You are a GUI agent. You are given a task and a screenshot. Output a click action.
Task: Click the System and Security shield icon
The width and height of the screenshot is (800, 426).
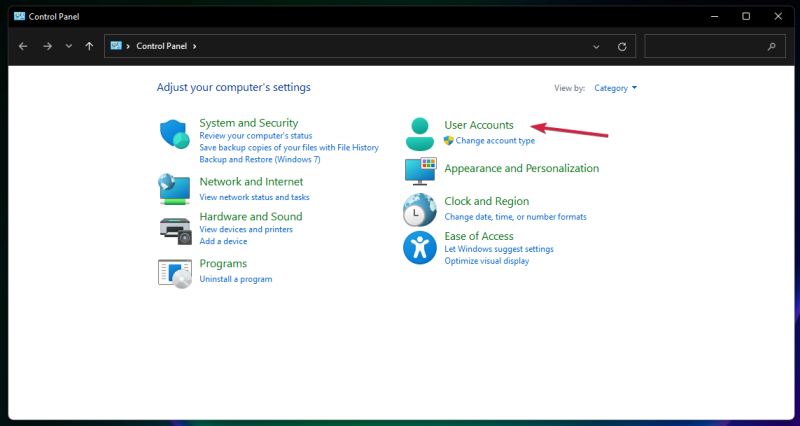click(x=174, y=134)
